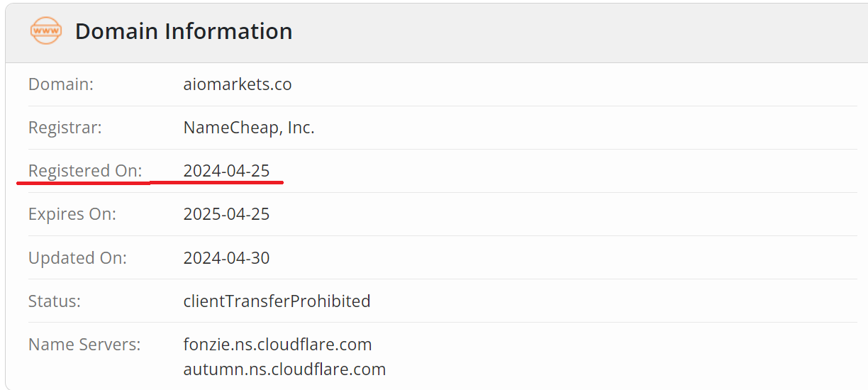Click the orange WWW globe icon
Screen dimensions: 868x390
pyautogui.click(x=45, y=31)
